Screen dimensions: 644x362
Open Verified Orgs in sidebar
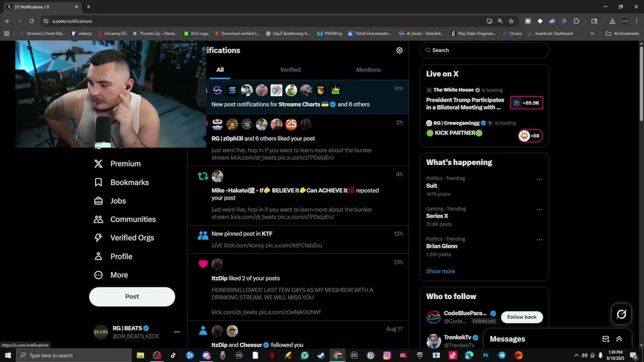pos(124,238)
